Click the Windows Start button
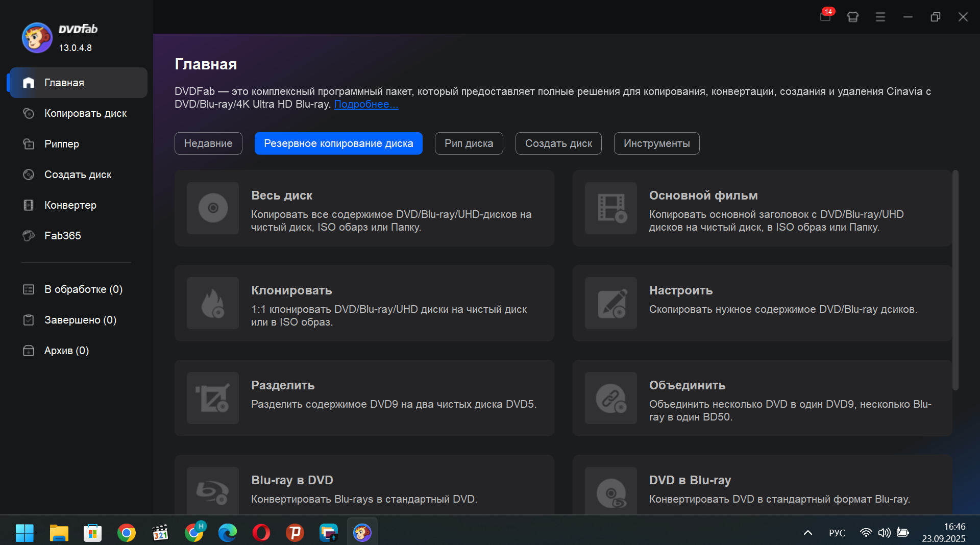 tap(24, 533)
